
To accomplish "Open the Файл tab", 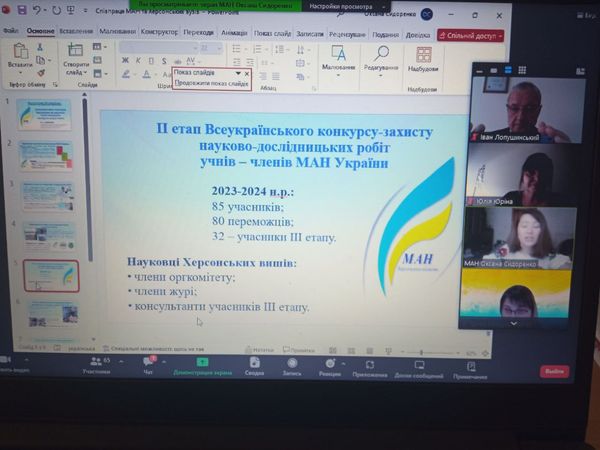I will (11, 31).
